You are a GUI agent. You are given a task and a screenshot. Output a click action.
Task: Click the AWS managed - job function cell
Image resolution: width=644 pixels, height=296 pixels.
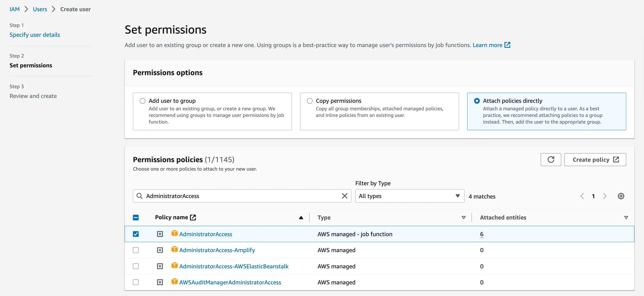355,234
